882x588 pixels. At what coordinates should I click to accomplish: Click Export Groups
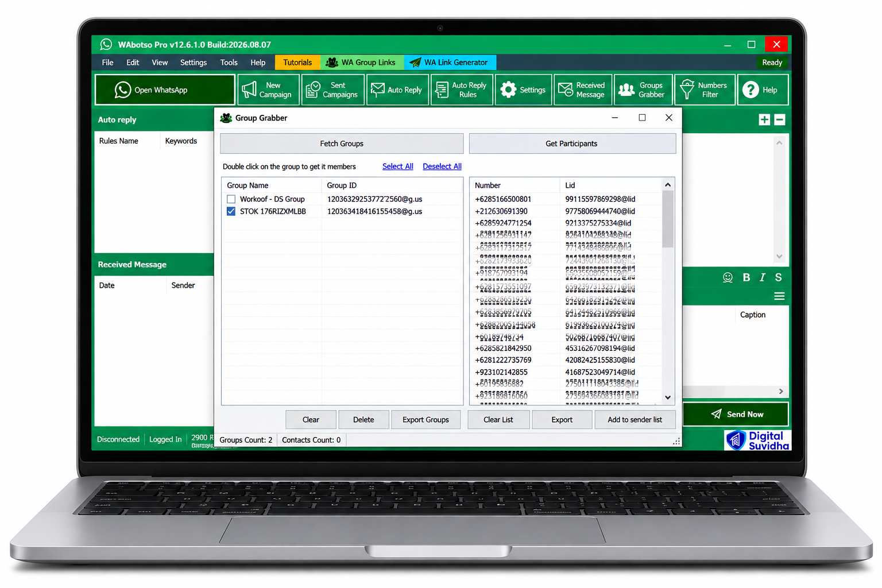pos(425,420)
